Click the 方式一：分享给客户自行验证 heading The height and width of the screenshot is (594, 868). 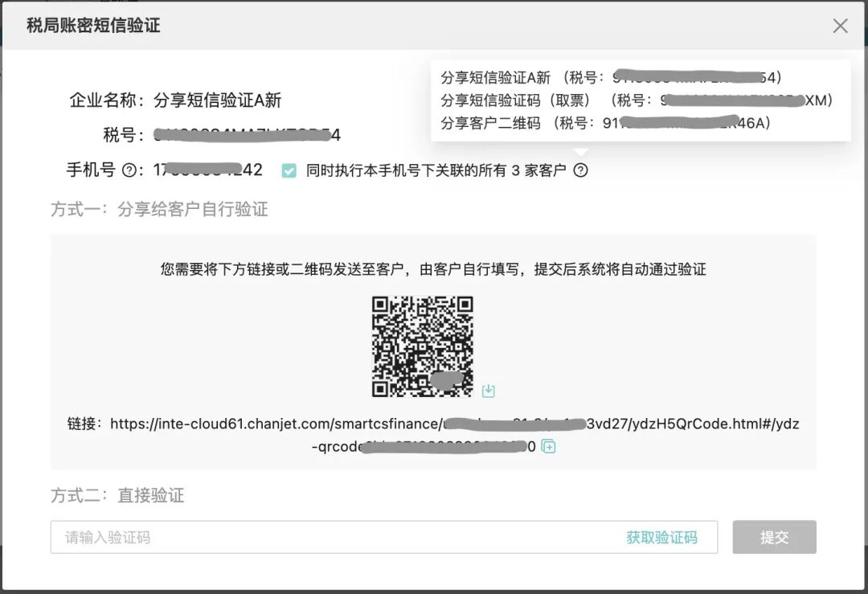[x=159, y=209]
